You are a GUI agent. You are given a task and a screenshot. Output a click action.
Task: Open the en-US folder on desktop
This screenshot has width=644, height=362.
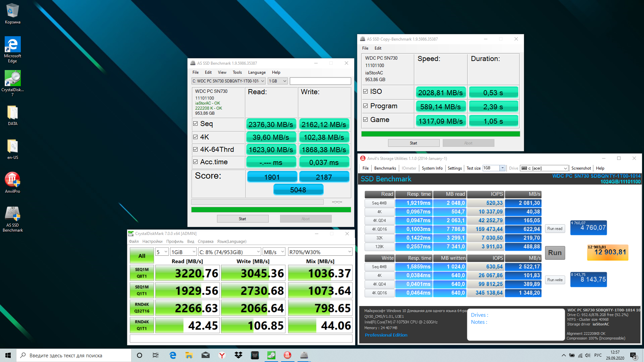(x=13, y=149)
